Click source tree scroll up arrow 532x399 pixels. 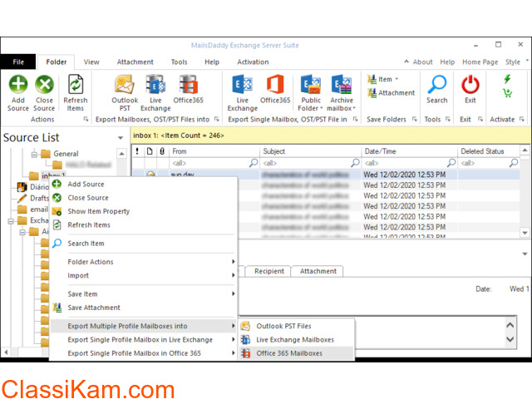click(121, 154)
